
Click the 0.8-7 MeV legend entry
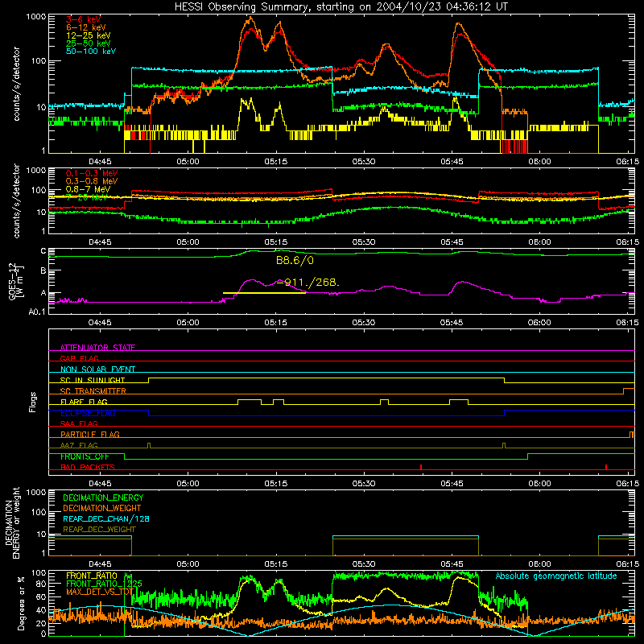point(89,189)
